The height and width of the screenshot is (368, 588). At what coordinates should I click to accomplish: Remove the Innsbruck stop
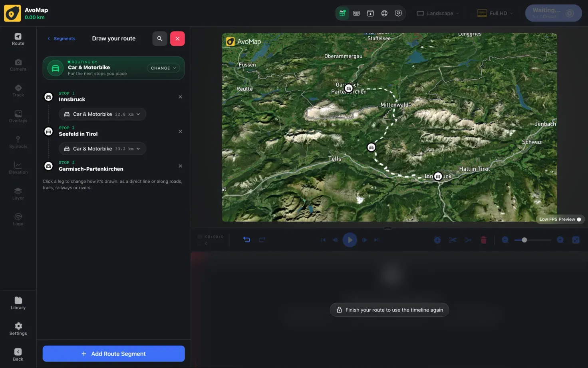[181, 97]
